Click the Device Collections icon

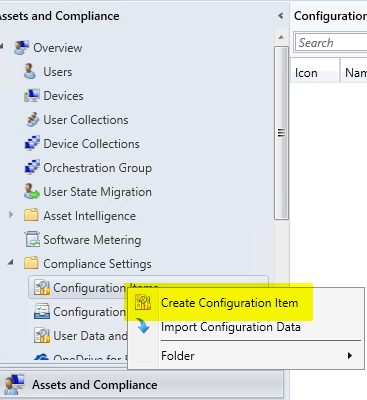click(32, 144)
